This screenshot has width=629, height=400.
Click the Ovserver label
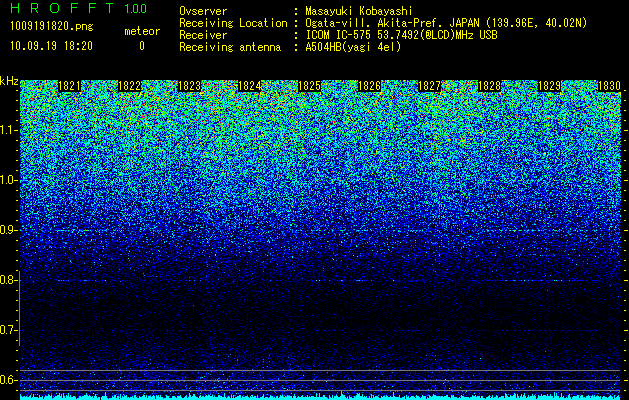click(x=203, y=11)
